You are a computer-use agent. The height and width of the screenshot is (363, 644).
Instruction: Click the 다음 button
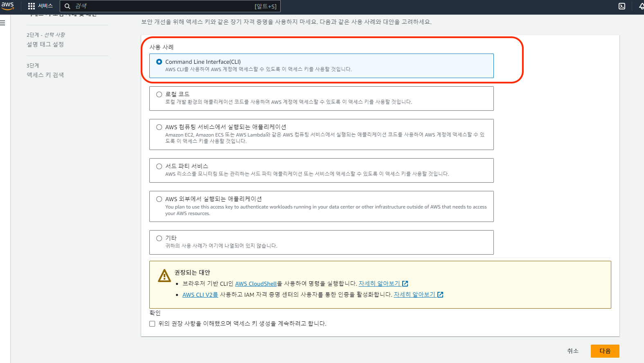[x=605, y=351]
